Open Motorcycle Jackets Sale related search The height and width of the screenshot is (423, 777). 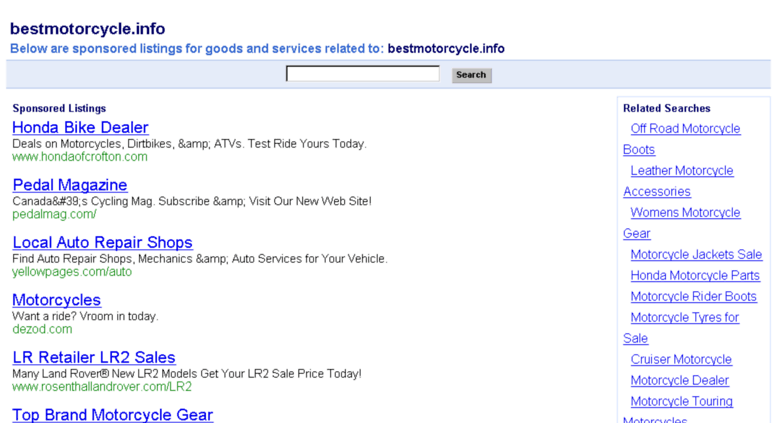696,255
